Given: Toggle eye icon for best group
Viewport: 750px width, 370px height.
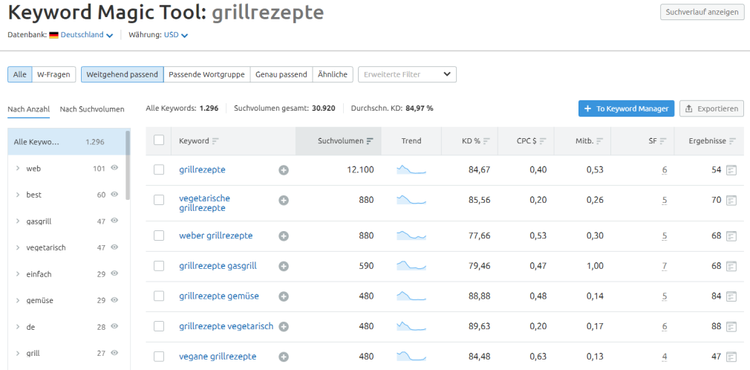Looking at the screenshot, I should tap(114, 194).
